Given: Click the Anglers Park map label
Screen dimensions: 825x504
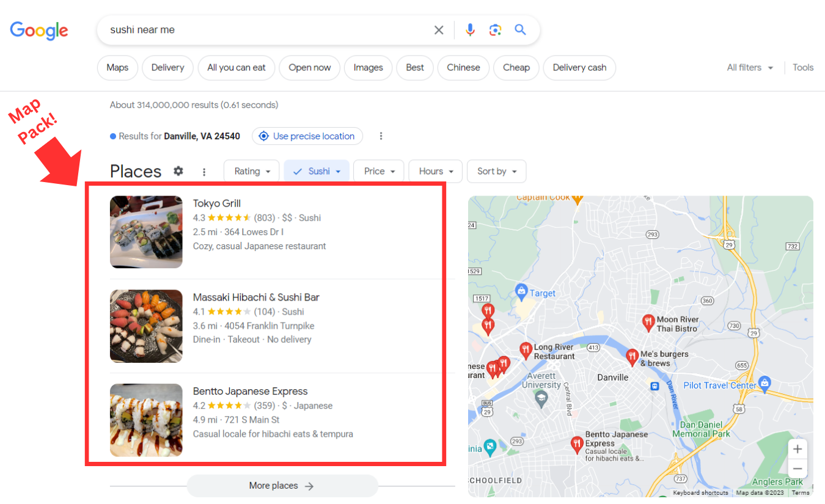Looking at the screenshot, I should click(778, 482).
